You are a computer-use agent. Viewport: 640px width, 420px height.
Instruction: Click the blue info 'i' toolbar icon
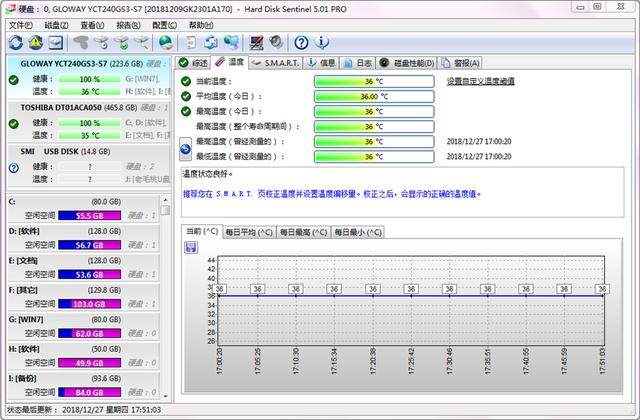coord(322,42)
